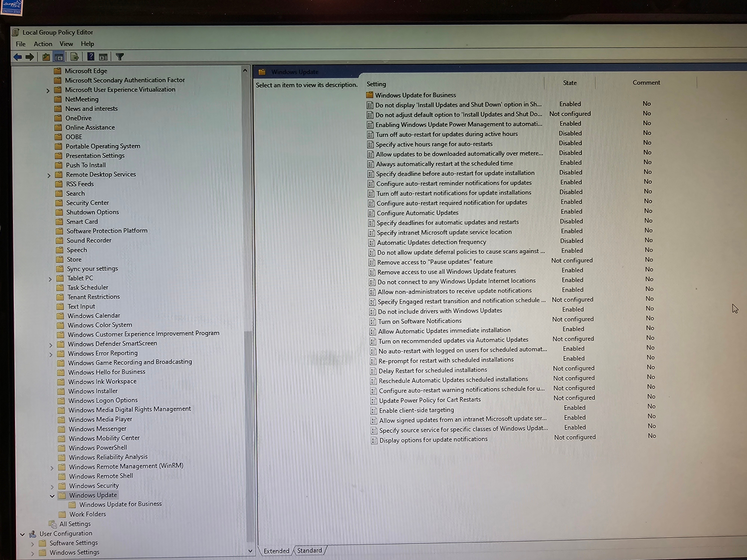Open the View menu
The height and width of the screenshot is (560, 747).
66,44
